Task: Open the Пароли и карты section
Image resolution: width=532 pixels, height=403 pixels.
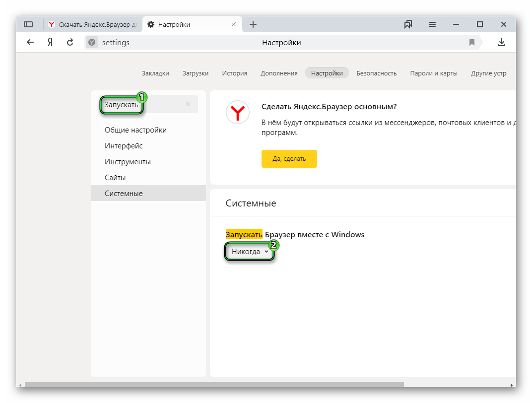Action: click(x=434, y=73)
